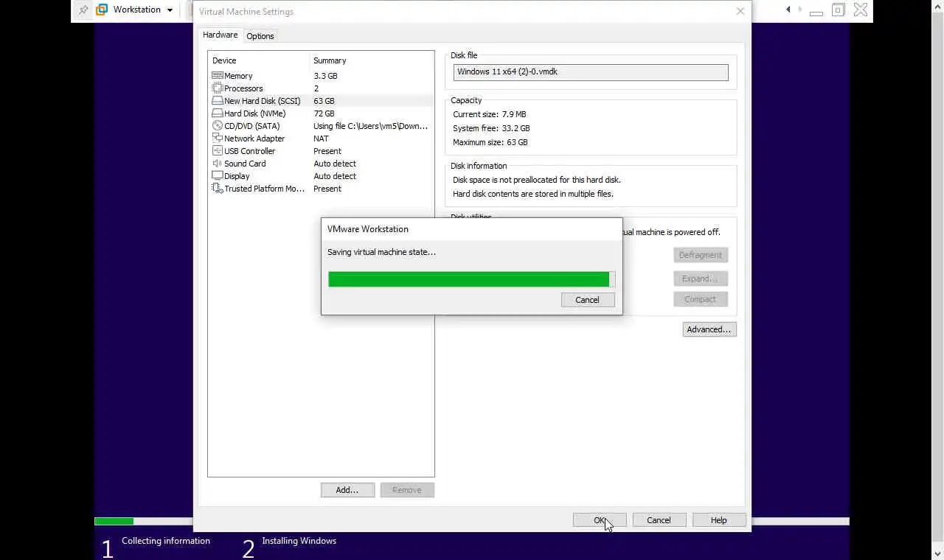The width and height of the screenshot is (944, 560).
Task: Select the USB Controller row
Action: 321,151
